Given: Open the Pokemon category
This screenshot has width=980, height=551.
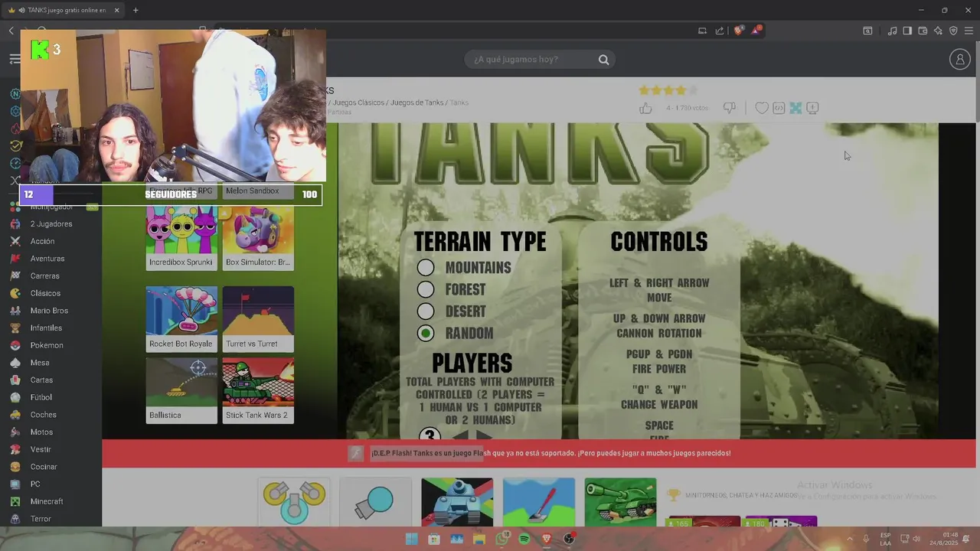Looking at the screenshot, I should point(47,345).
